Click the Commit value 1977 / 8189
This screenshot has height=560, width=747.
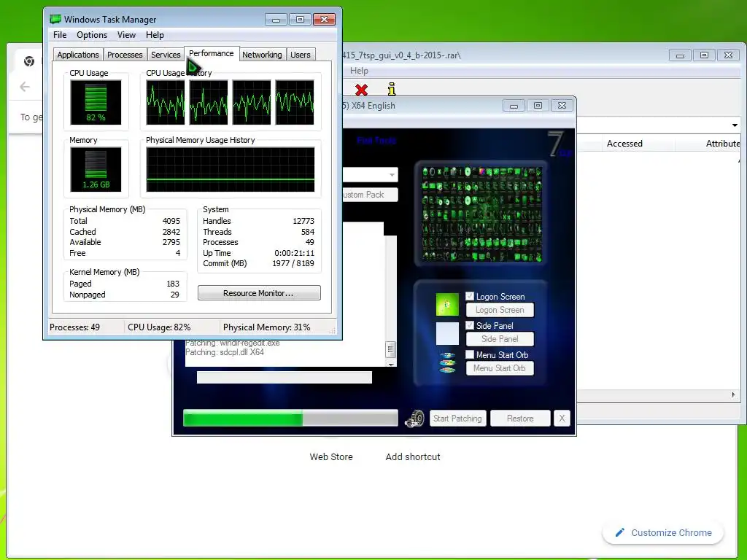click(x=293, y=263)
